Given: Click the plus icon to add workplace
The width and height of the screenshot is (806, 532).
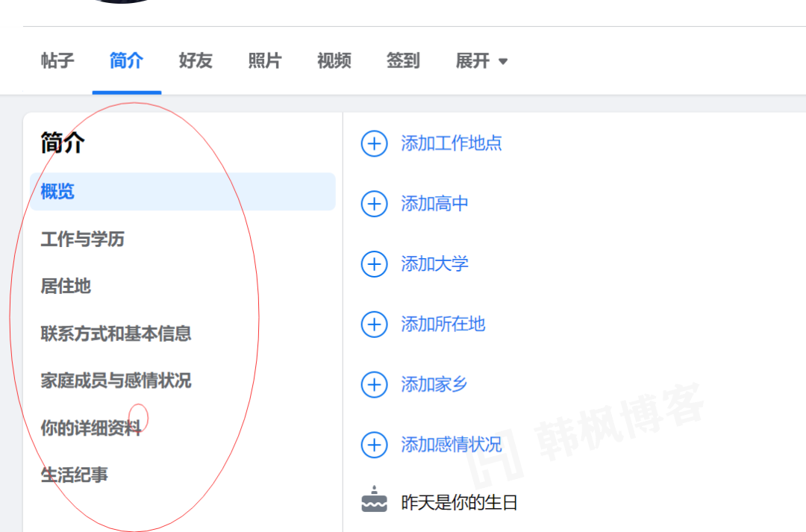Looking at the screenshot, I should point(374,143).
